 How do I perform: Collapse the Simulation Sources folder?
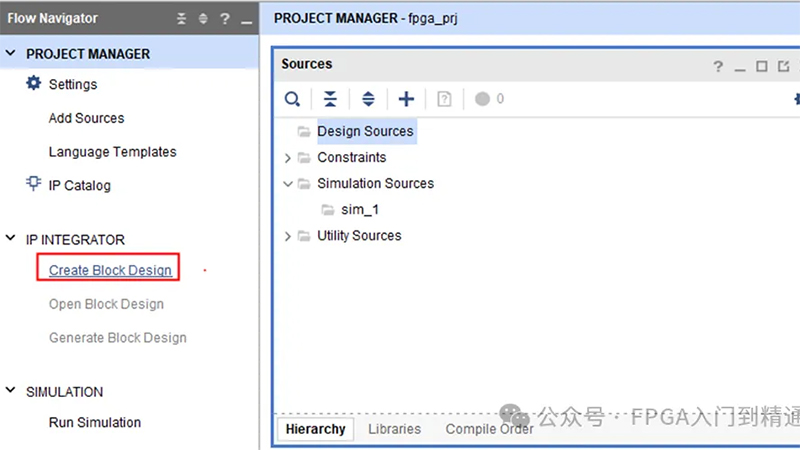[288, 184]
